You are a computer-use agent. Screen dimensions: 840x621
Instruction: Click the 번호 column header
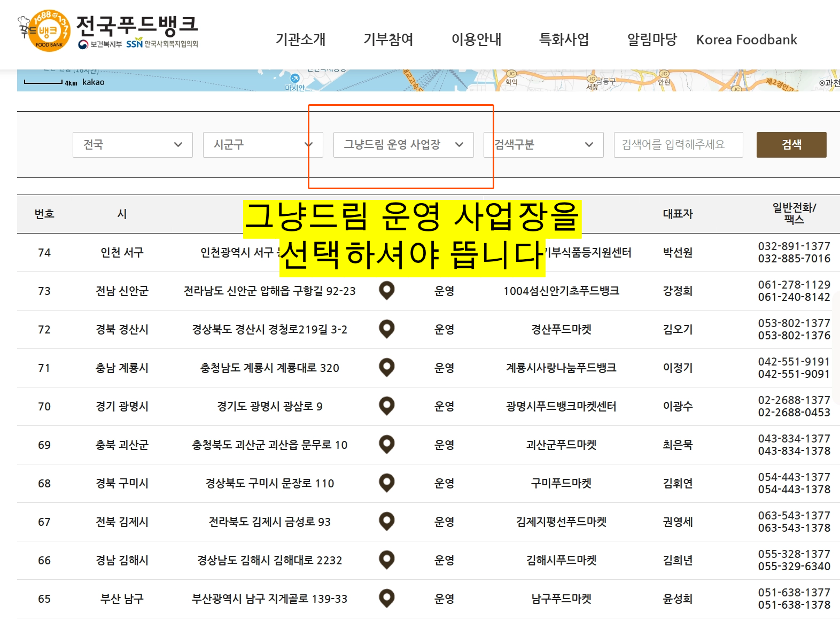tap(44, 214)
